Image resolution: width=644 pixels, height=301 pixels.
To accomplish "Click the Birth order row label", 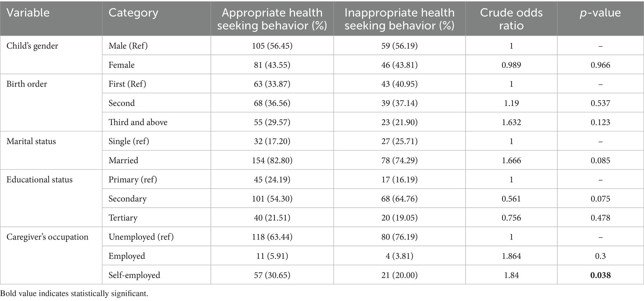I will pos(27,84).
